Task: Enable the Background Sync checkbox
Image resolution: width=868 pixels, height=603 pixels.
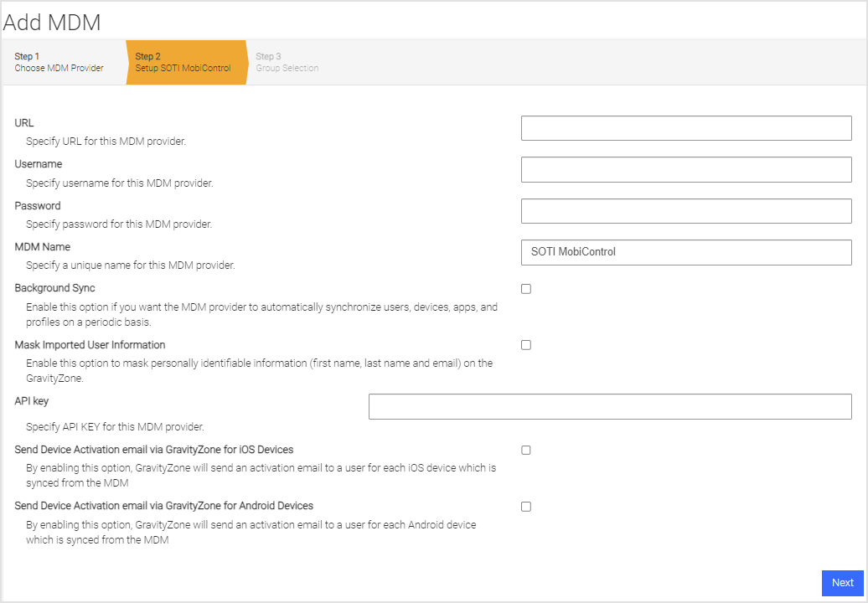Action: pos(525,288)
